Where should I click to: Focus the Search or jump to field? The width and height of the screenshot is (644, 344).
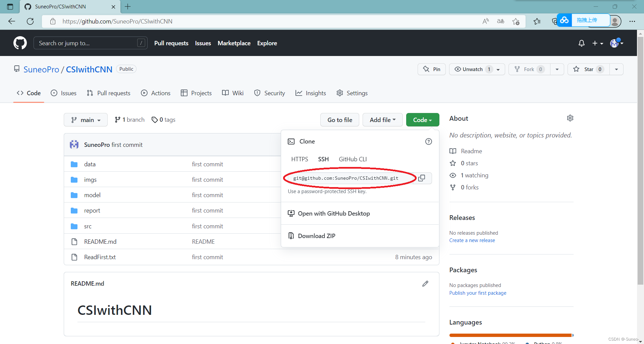91,43
